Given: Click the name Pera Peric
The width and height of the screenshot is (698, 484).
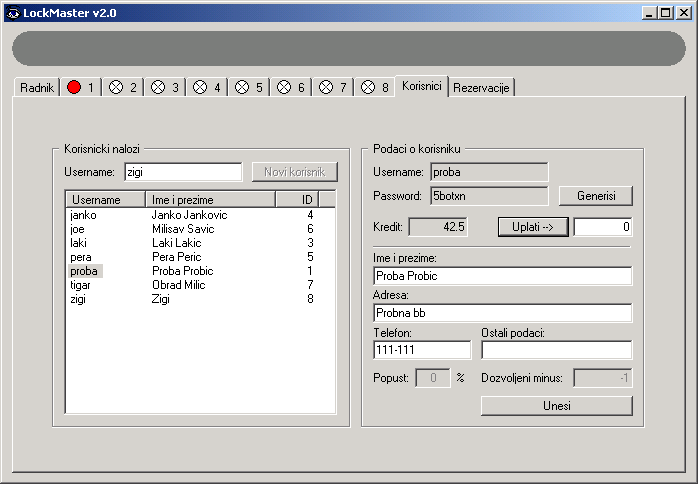Looking at the screenshot, I should [x=176, y=257].
